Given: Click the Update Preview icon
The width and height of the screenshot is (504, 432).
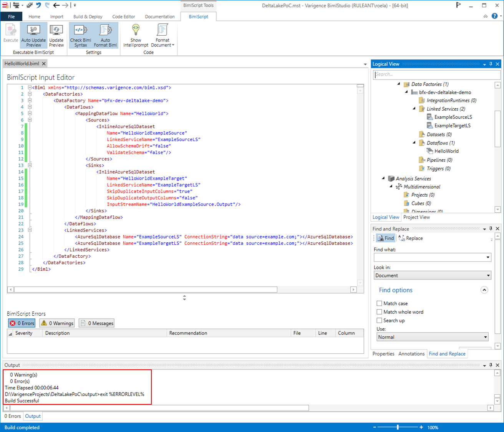Looking at the screenshot, I should (56, 35).
